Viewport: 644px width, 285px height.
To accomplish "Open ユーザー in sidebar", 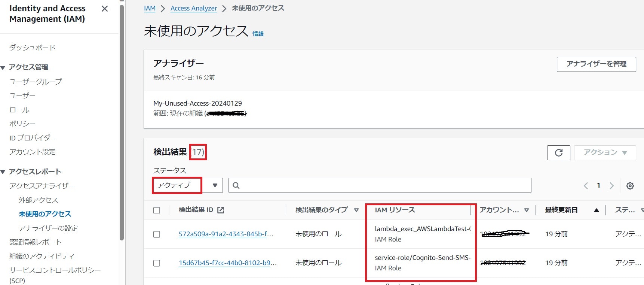I will click(22, 95).
